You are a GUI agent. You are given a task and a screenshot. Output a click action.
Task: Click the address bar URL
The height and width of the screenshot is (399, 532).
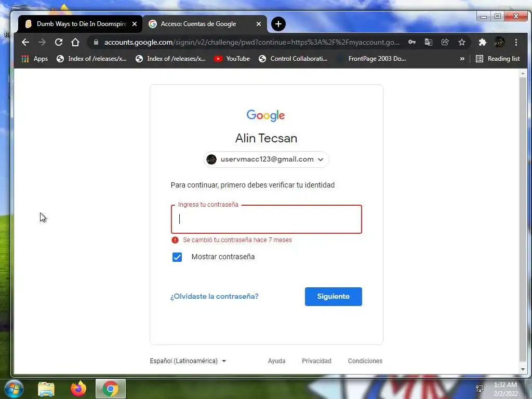[252, 42]
